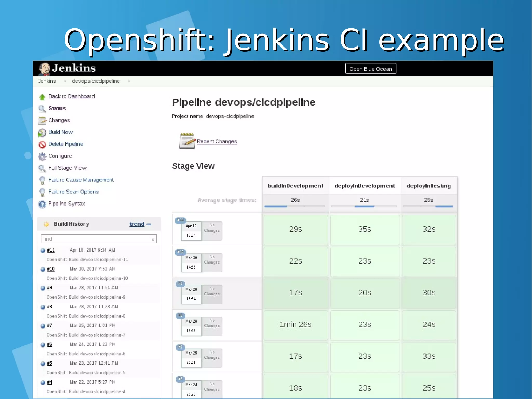Image resolution: width=532 pixels, height=399 pixels.
Task: Click the Jenkins butler logo icon
Action: [44, 69]
